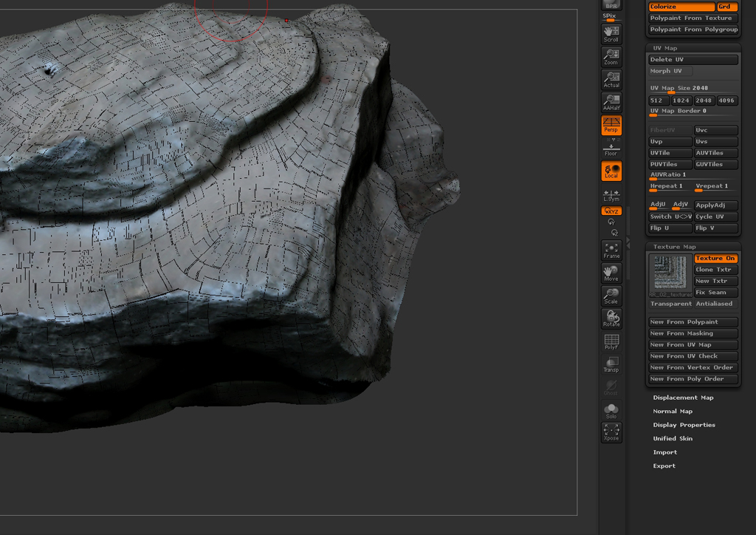This screenshot has height=535, width=756.
Task: Toggle the Local symmetry icon
Action: click(611, 171)
